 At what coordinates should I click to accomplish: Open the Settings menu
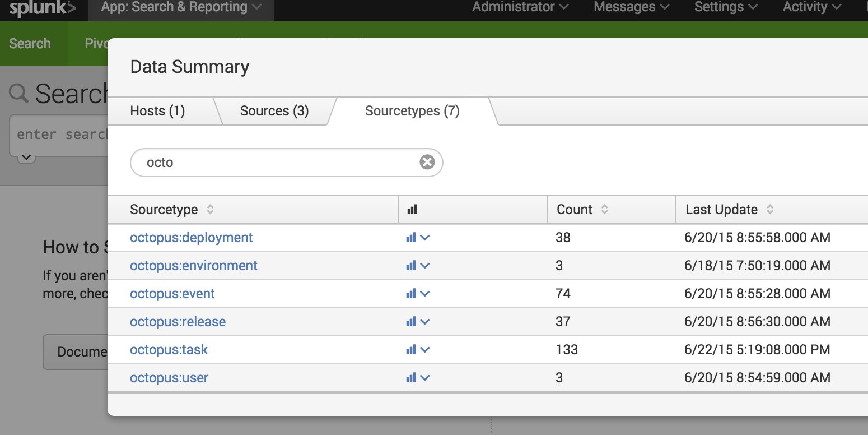click(725, 7)
